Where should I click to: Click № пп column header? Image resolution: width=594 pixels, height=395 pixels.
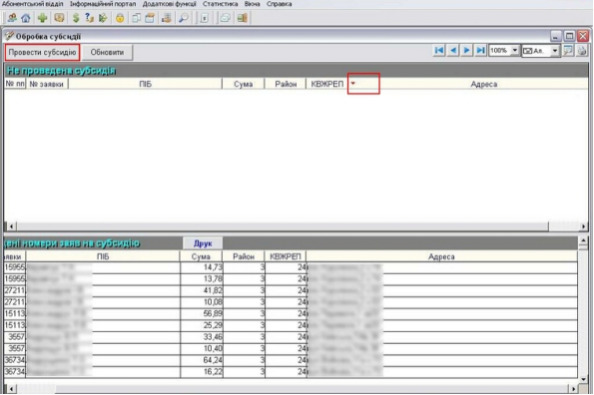click(15, 84)
